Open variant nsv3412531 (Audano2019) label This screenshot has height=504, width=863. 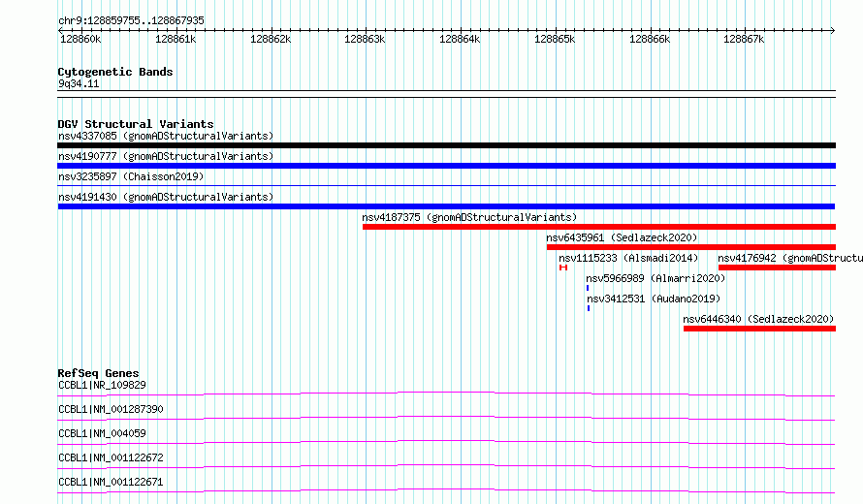pos(654,299)
